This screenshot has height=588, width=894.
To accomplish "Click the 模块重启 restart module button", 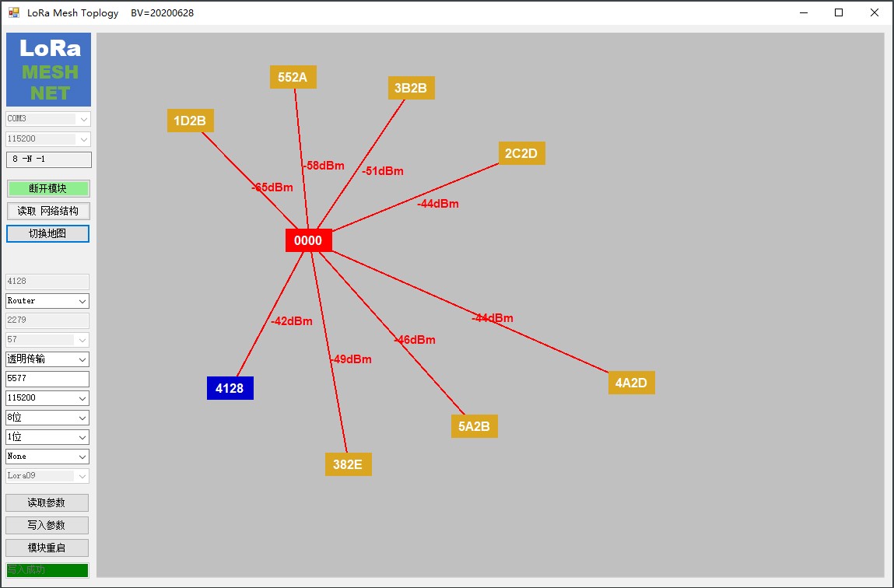I will [x=47, y=548].
